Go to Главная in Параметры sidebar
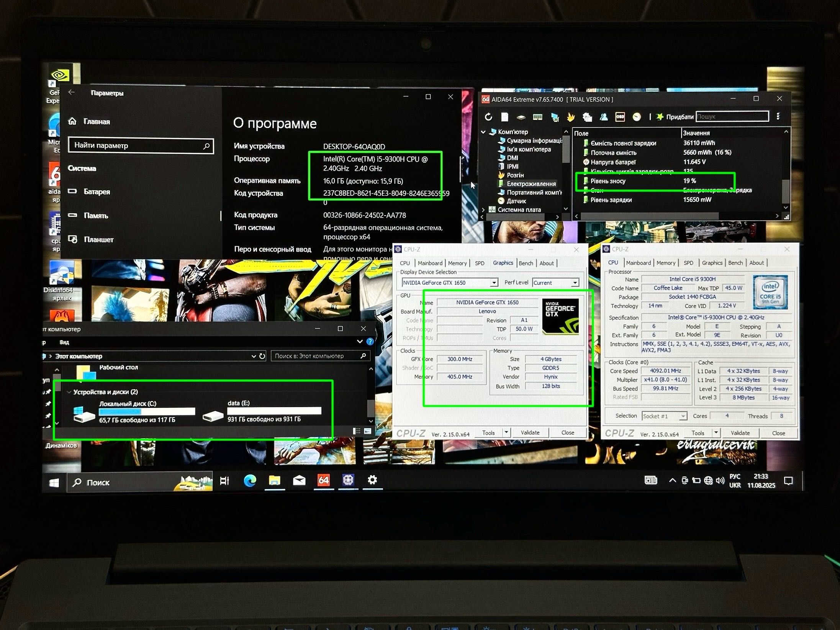Screen dimensions: 840x630 (89, 121)
